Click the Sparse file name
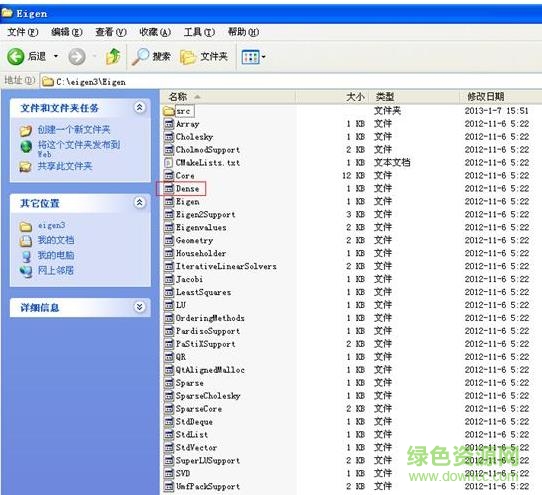Image resolution: width=542 pixels, height=495 pixels. point(189,383)
